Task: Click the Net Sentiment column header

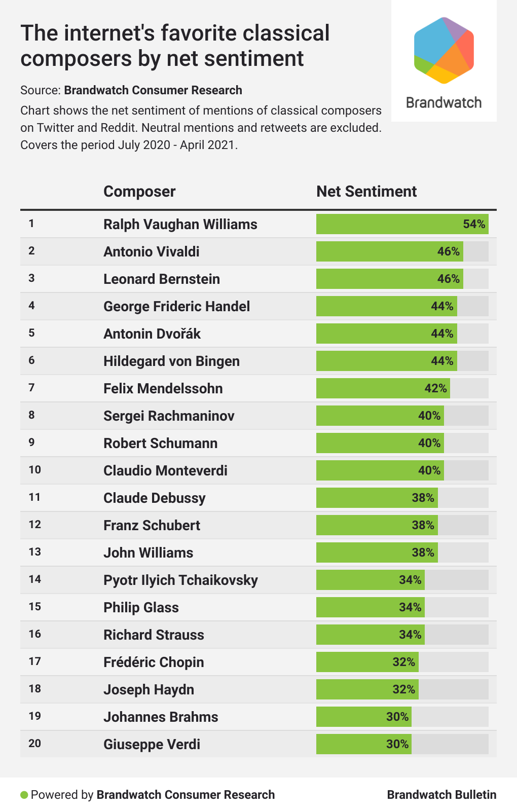Action: tap(366, 192)
